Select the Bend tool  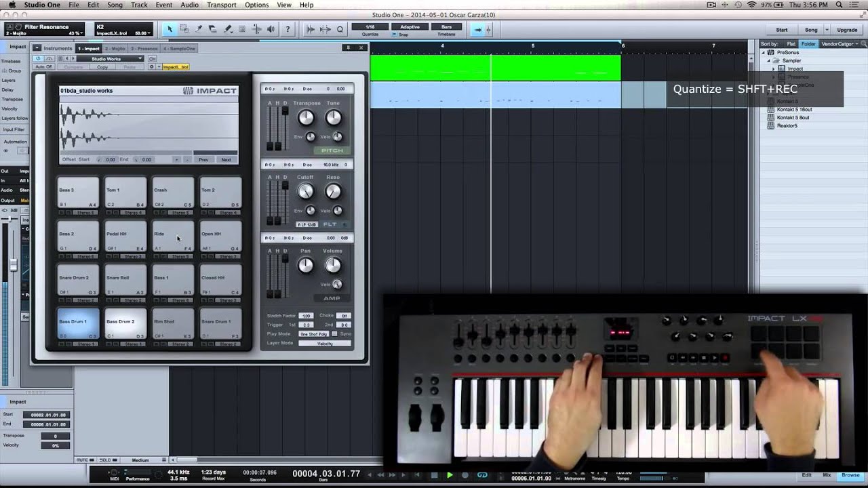[x=256, y=29]
